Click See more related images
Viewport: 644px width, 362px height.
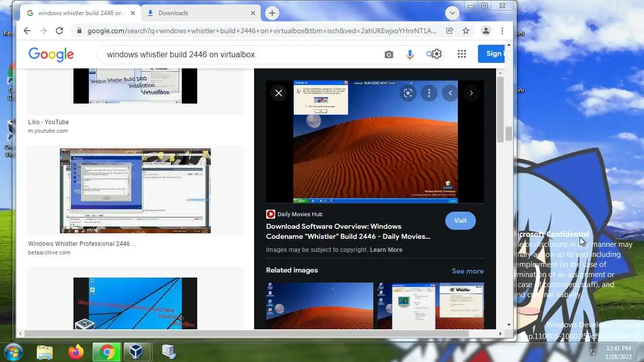(x=467, y=271)
